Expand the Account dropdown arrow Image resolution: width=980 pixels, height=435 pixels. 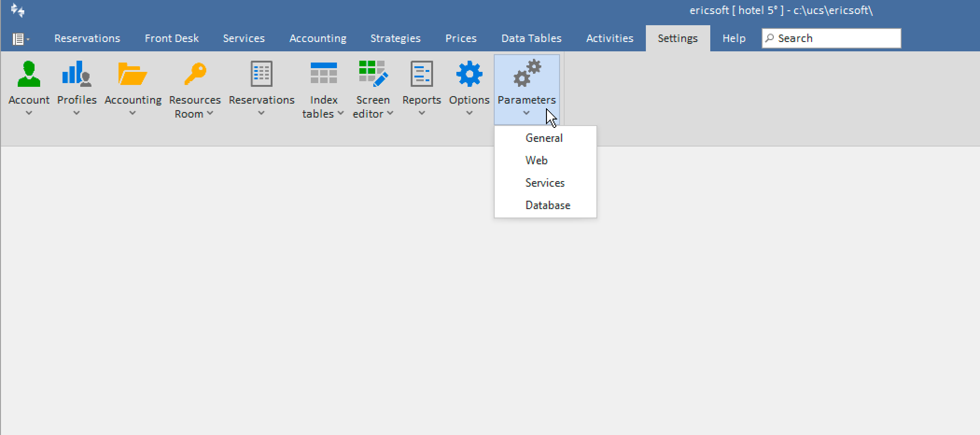coord(29,113)
